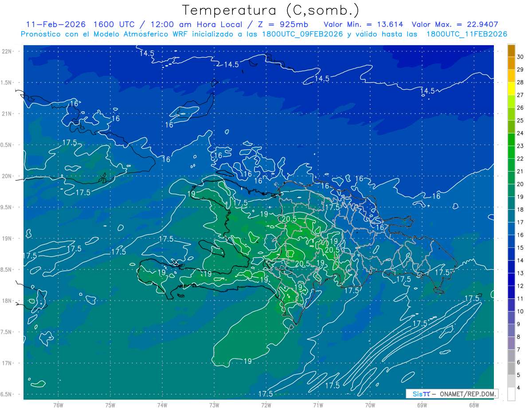The height and width of the screenshot is (411, 532).
Task: Click the "21N" latitude axis label
Action: click(7, 114)
